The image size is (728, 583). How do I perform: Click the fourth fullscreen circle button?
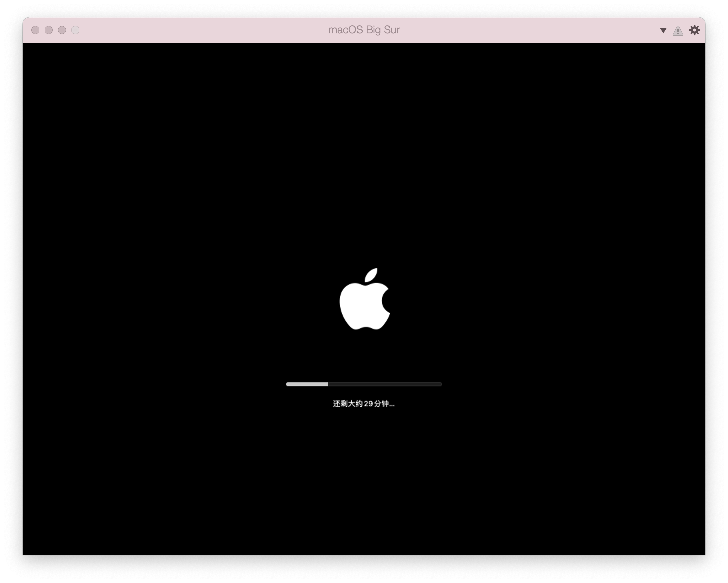[75, 30]
